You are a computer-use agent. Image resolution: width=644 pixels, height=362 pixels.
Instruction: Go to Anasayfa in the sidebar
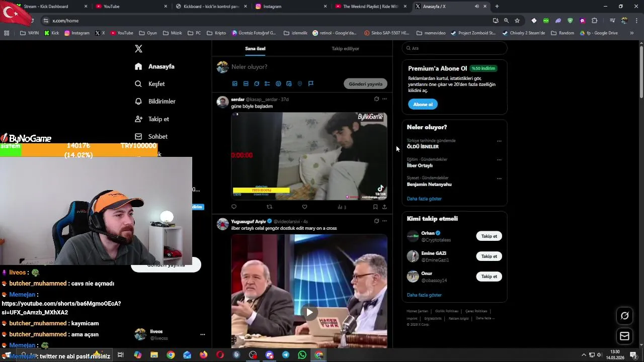coord(155,66)
